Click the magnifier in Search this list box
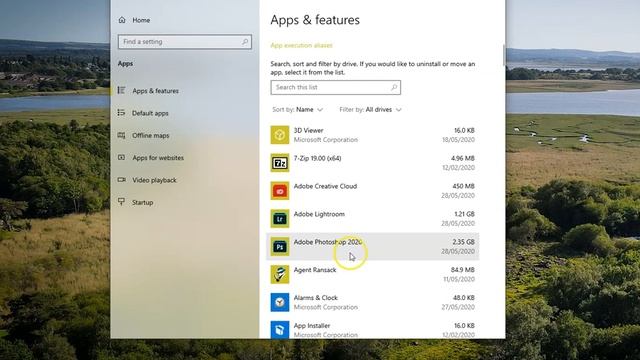 (394, 87)
